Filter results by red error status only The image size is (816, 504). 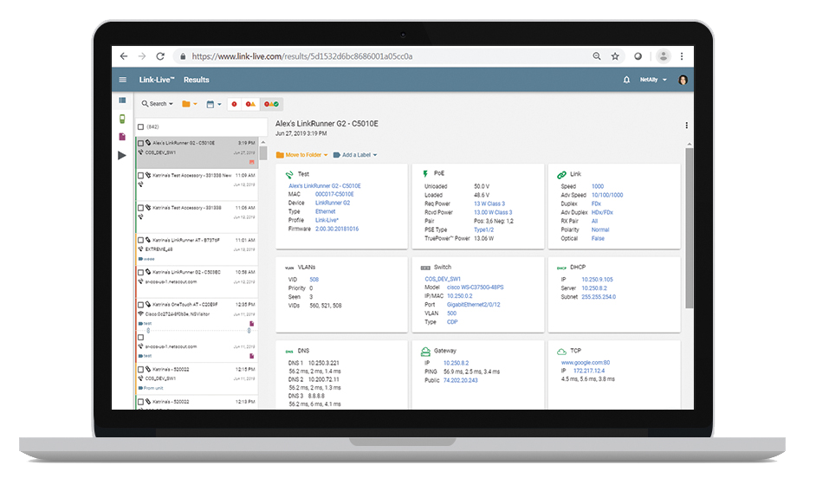pos(235,104)
